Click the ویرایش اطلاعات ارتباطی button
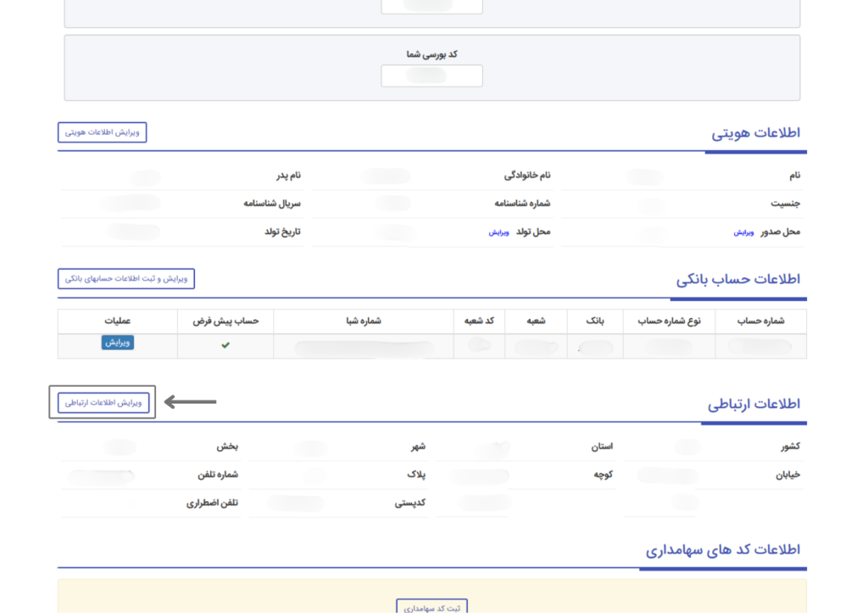This screenshot has width=868, height=613. [103, 403]
